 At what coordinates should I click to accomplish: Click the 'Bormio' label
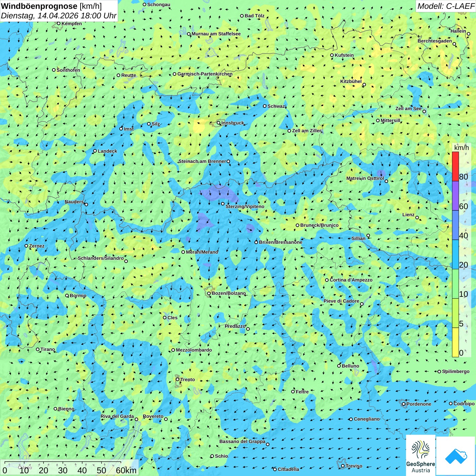pos(78,295)
